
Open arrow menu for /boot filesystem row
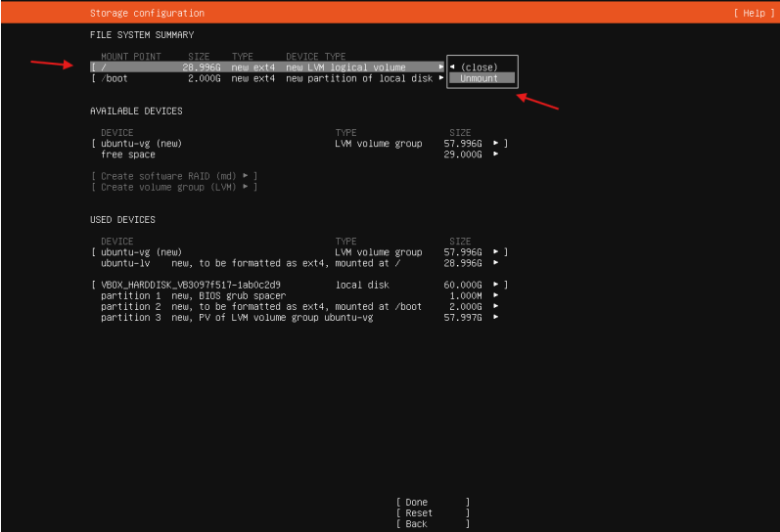tap(440, 78)
